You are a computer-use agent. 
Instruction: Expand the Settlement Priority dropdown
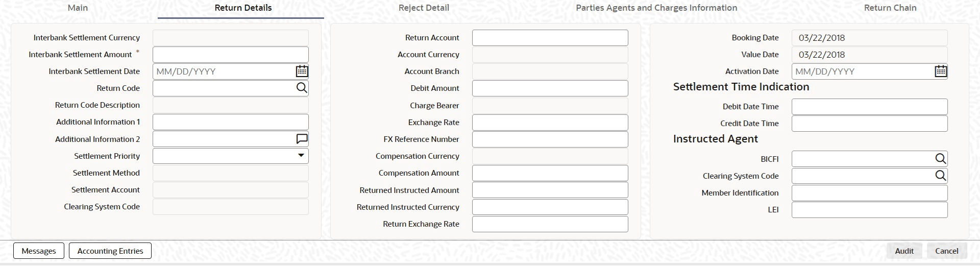click(301, 156)
